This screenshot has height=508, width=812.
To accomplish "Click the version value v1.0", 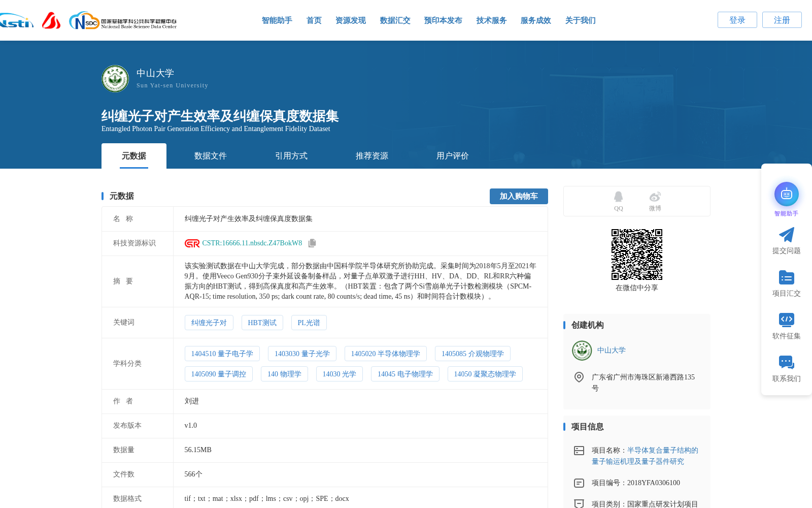I will pyautogui.click(x=191, y=426).
